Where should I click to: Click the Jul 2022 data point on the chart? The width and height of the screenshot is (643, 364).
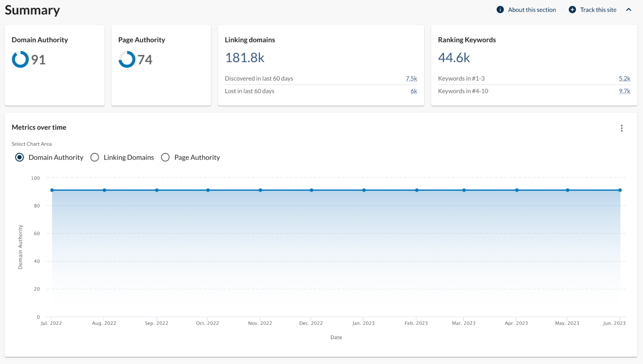click(52, 190)
